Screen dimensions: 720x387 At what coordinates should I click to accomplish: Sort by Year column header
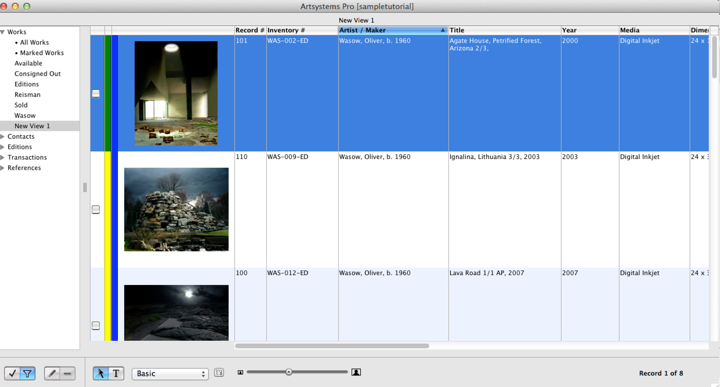[590, 30]
